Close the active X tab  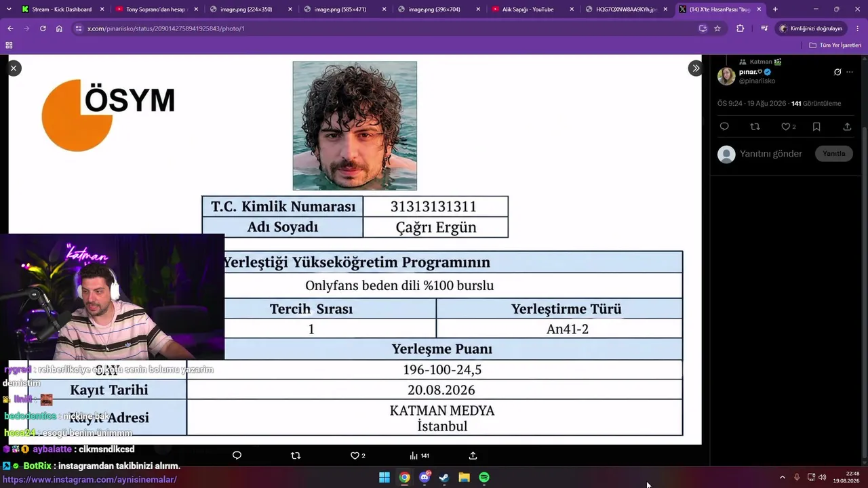(x=758, y=9)
